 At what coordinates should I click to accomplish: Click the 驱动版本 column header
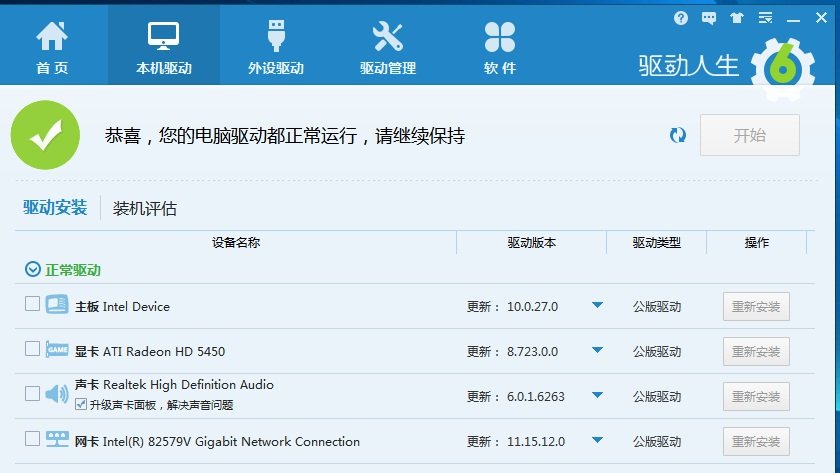(531, 243)
